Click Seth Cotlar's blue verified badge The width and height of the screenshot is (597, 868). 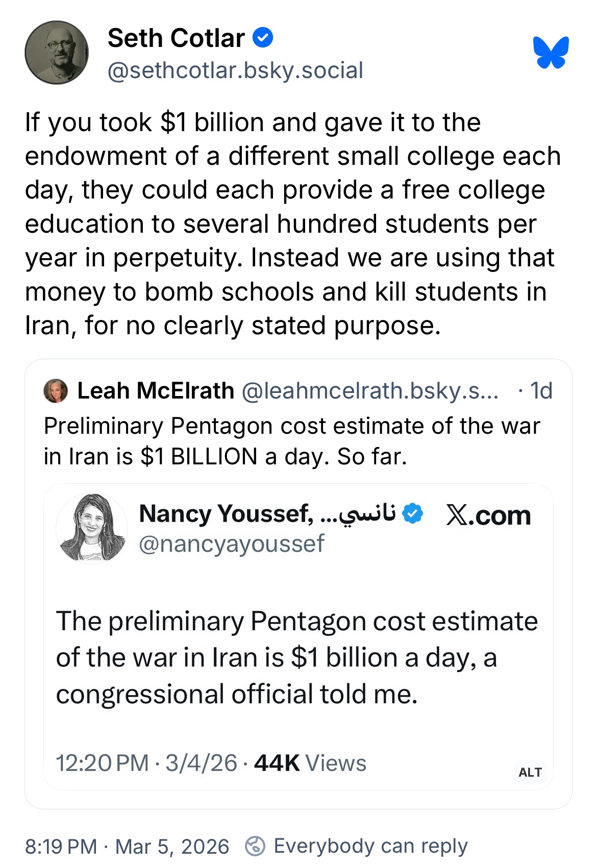pyautogui.click(x=263, y=38)
